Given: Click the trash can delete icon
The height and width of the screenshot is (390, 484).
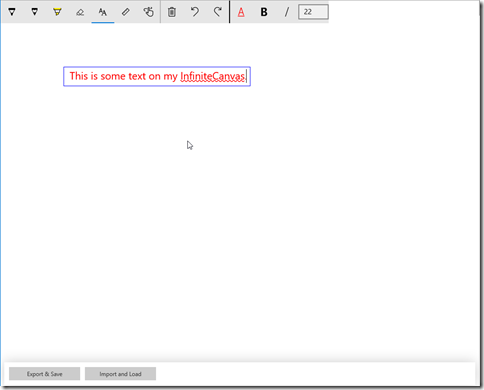Looking at the screenshot, I should pyautogui.click(x=172, y=12).
